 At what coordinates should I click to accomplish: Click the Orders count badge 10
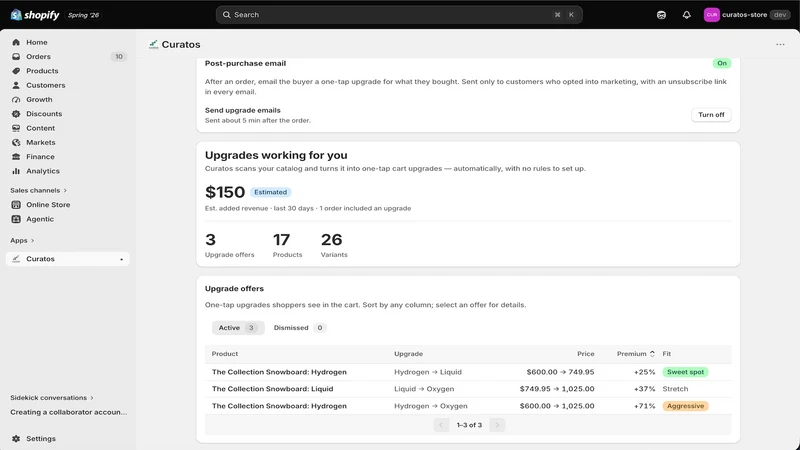119,57
